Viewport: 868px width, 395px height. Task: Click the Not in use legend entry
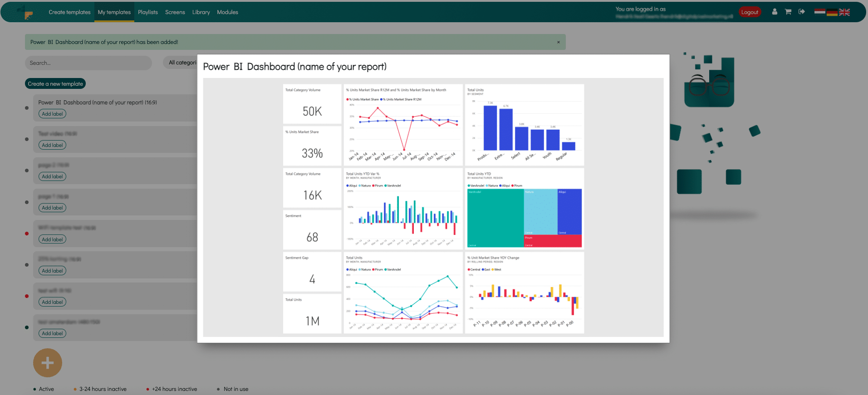pos(233,389)
